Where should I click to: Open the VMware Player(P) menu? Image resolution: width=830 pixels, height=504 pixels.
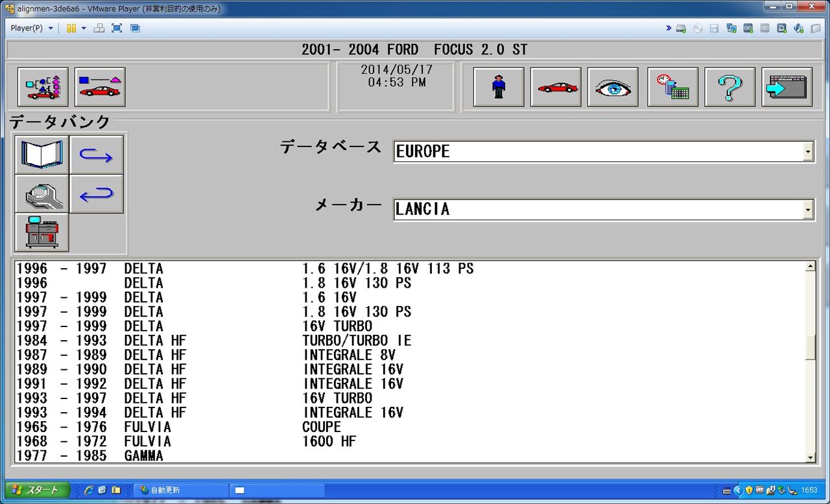[x=32, y=28]
